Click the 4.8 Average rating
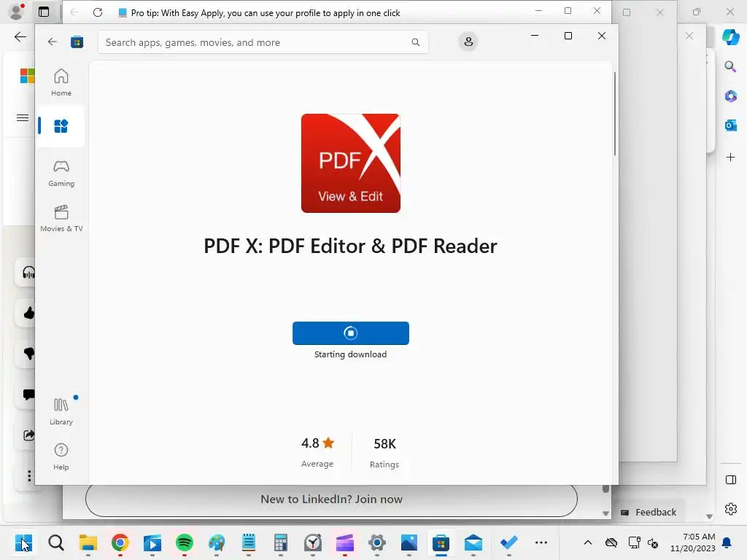Viewport: 747px width, 560px height. click(x=317, y=452)
